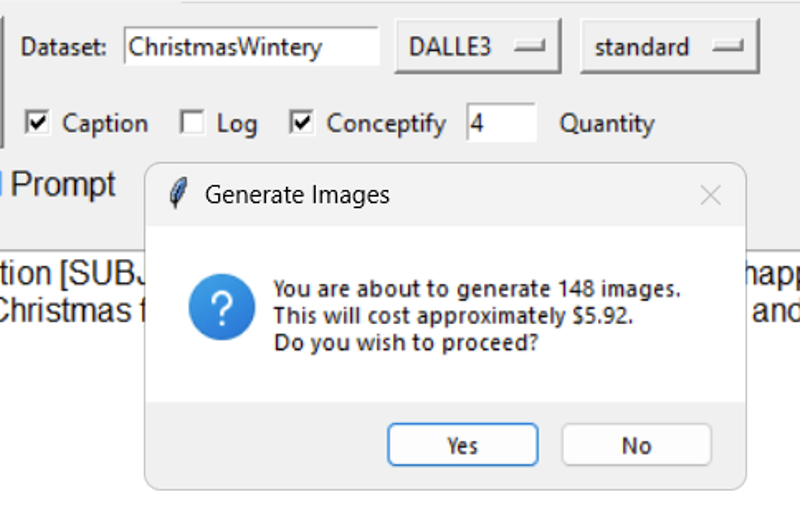Click the Quantity number field
Image resolution: width=800 pixels, height=527 pixels.
(x=501, y=122)
